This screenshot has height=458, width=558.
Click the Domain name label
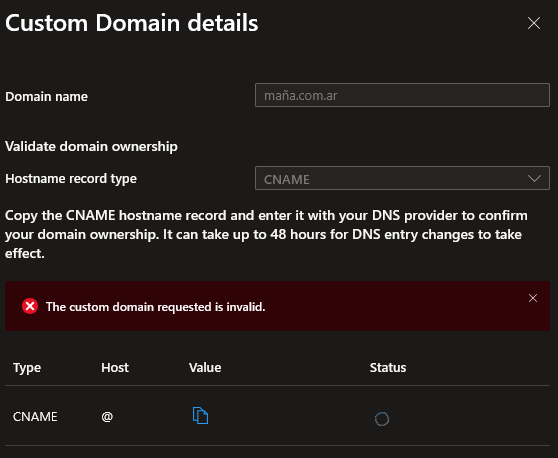click(46, 96)
